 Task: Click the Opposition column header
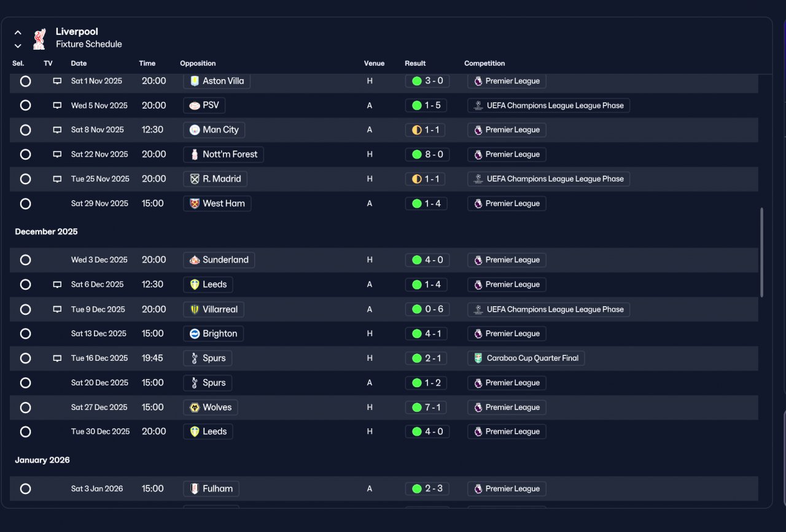(x=198, y=63)
